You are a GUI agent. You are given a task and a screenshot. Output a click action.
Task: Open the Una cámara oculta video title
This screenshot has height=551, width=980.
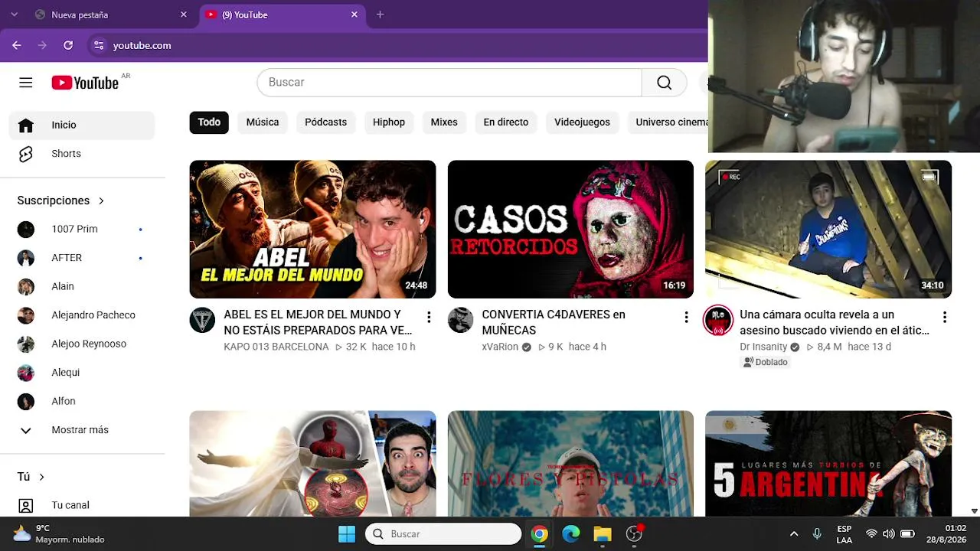click(x=835, y=322)
